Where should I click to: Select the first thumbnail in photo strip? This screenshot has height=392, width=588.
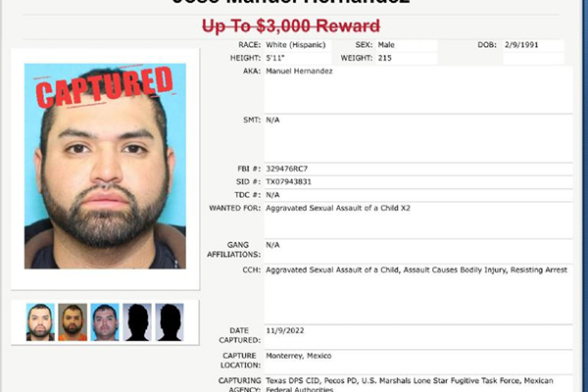click(x=40, y=322)
